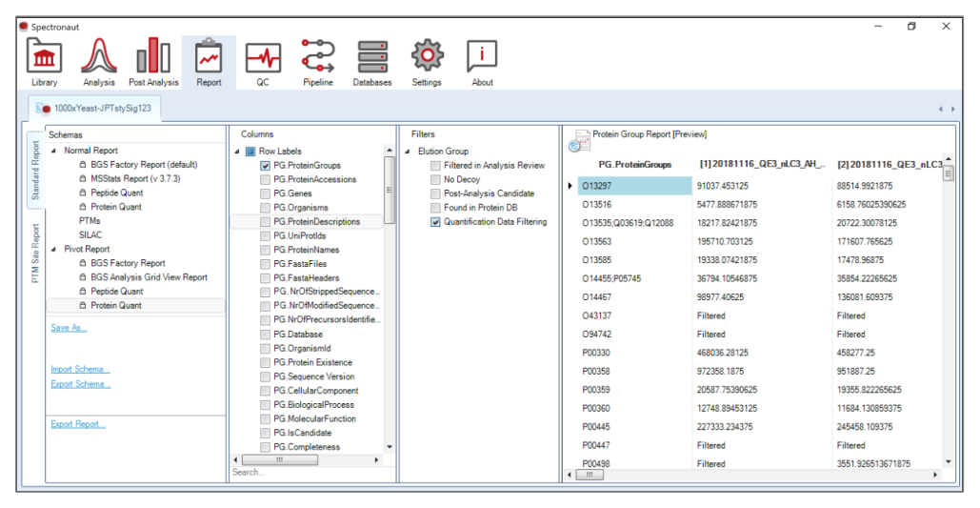Open the QC monitor icon
This screenshot has height=508, width=980.
click(x=263, y=57)
